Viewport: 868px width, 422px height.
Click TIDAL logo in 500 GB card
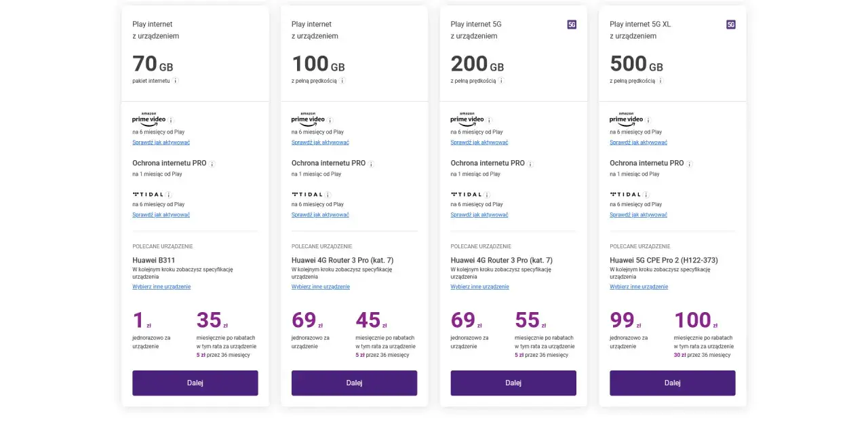click(x=625, y=195)
